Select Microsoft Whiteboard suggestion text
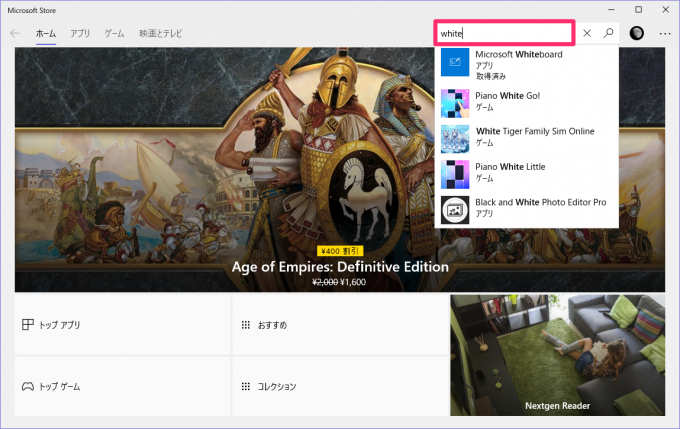Screen dimensions: 680x429 [x=519, y=54]
